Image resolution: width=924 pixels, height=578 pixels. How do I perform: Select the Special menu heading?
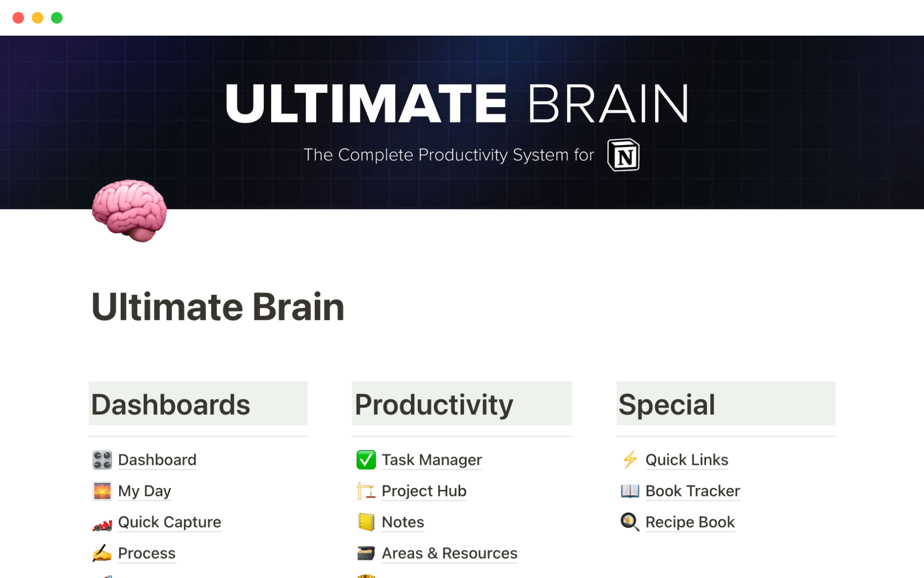(x=665, y=404)
